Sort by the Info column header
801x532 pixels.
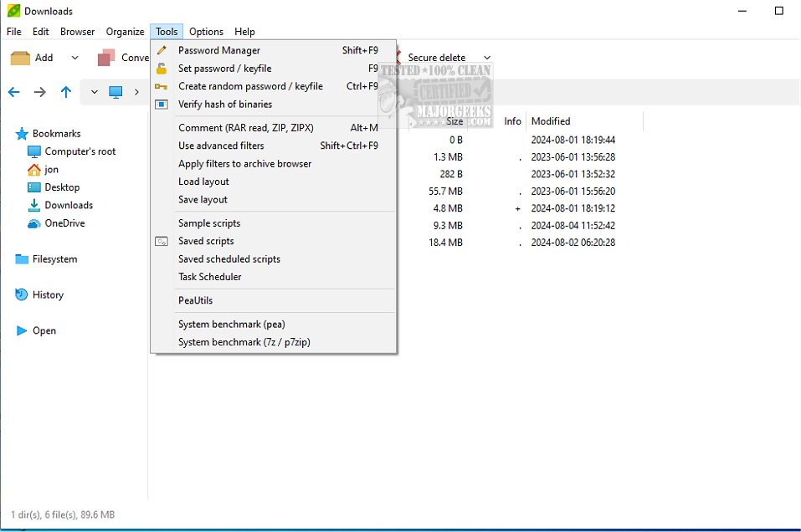coord(512,121)
